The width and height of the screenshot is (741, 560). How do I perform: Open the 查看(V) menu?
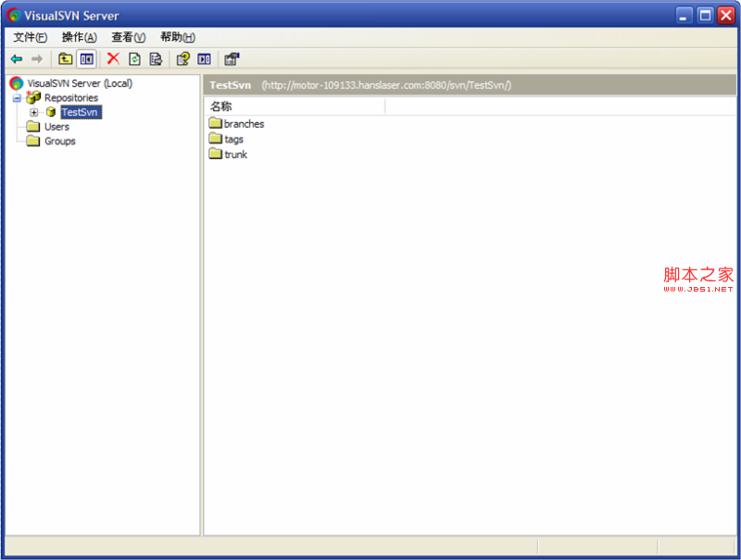click(x=129, y=37)
